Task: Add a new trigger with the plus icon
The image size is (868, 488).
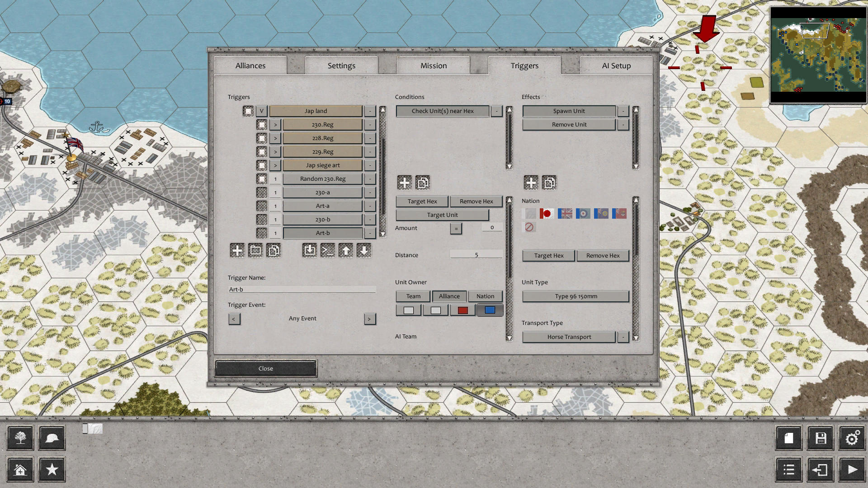Action: tap(237, 250)
